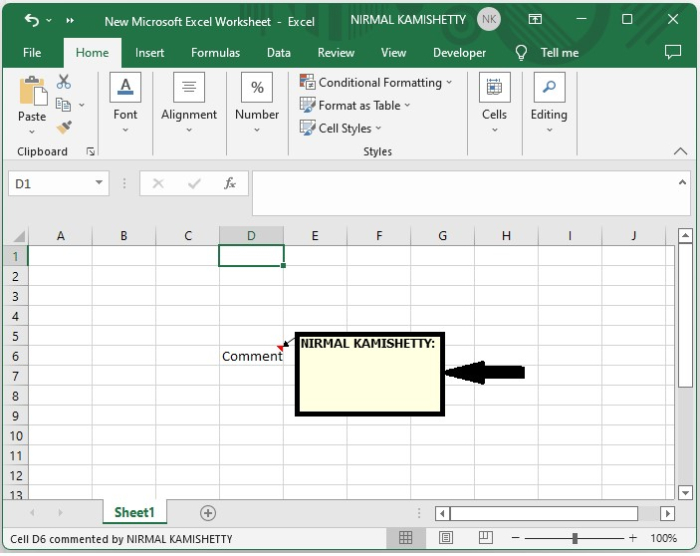The image size is (700, 556).
Task: Click cell D6 containing Comment
Action: [x=251, y=356]
